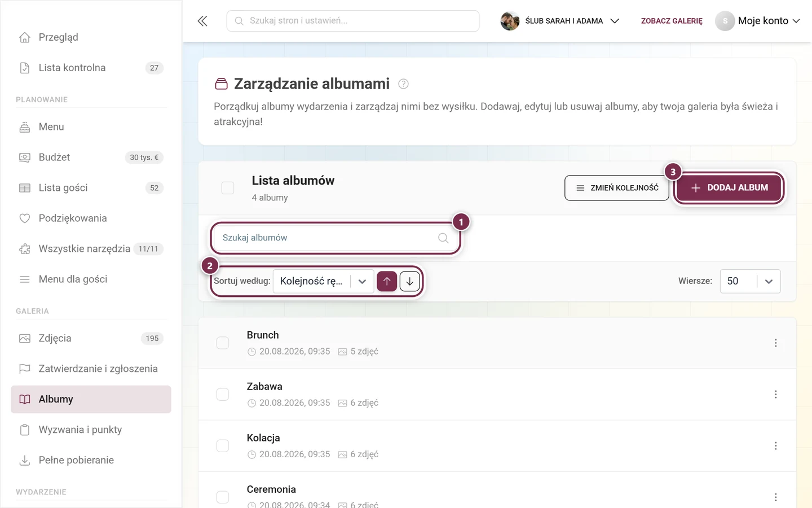Sort albums in ascending order arrow
Image resolution: width=812 pixels, height=508 pixels.
click(x=387, y=281)
